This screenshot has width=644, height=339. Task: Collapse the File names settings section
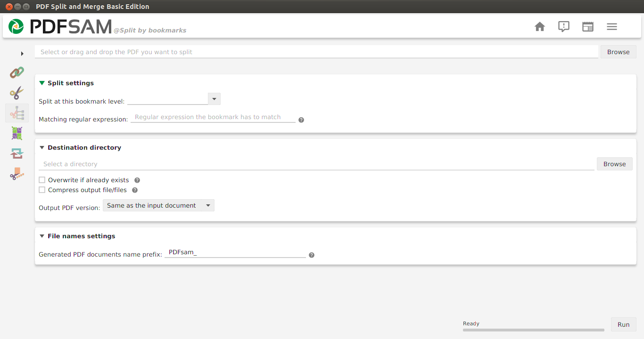[42, 236]
